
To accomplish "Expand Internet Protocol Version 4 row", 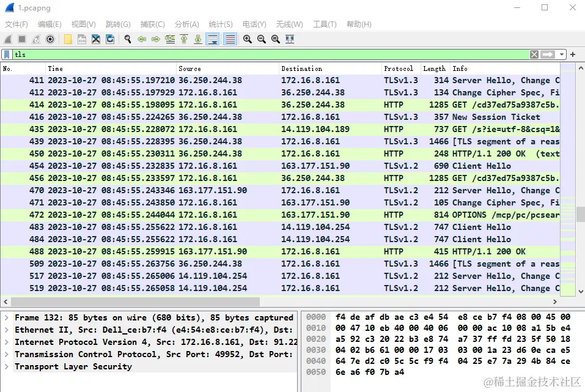I will [x=7, y=342].
